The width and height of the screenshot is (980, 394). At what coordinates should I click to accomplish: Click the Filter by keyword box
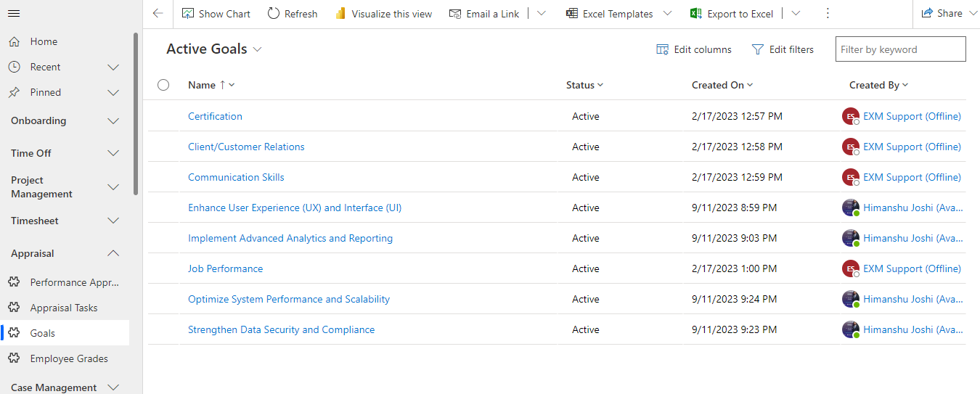click(900, 49)
